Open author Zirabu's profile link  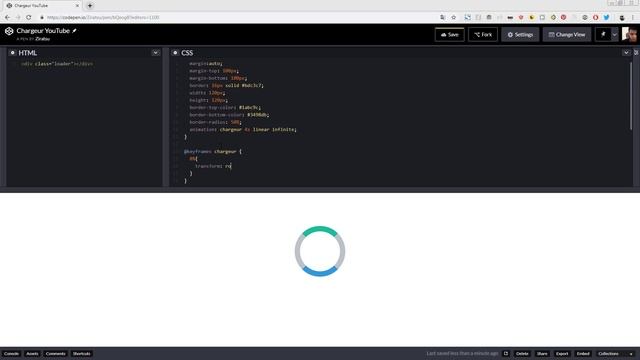(x=42, y=39)
